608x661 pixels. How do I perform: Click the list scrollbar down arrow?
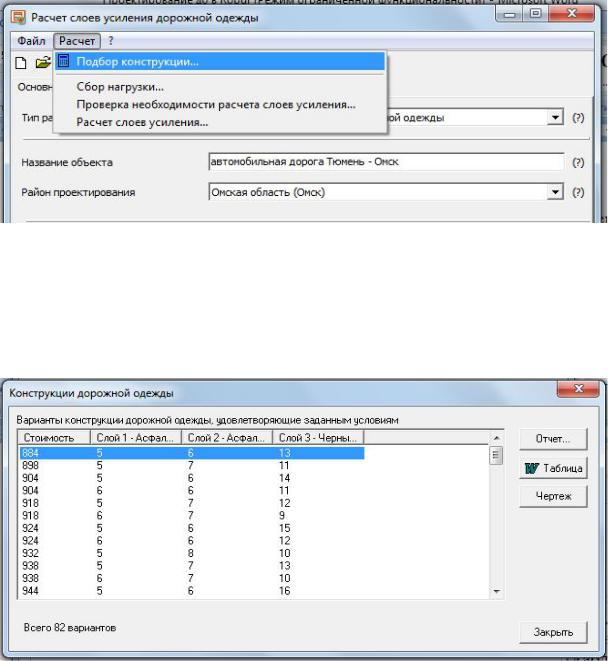pyautogui.click(x=496, y=591)
